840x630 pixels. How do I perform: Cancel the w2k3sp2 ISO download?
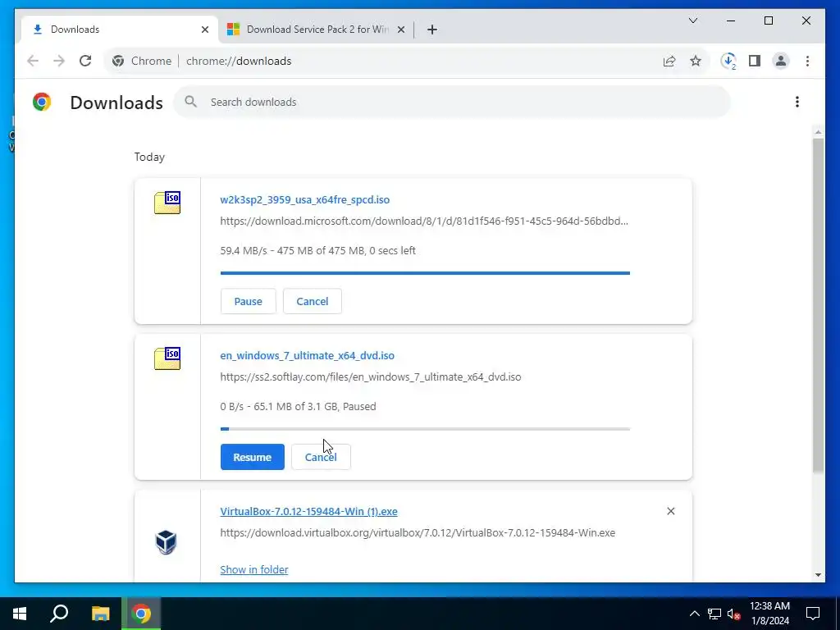(x=313, y=301)
